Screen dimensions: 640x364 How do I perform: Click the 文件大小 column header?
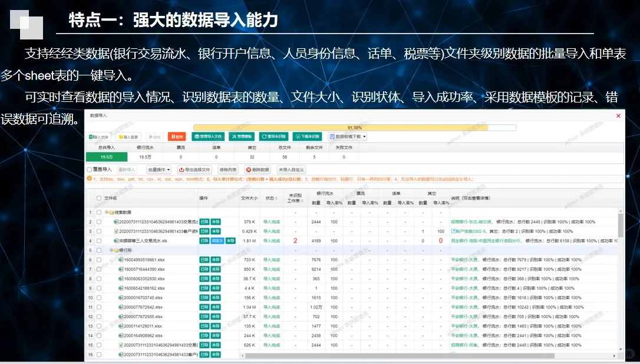(249, 198)
